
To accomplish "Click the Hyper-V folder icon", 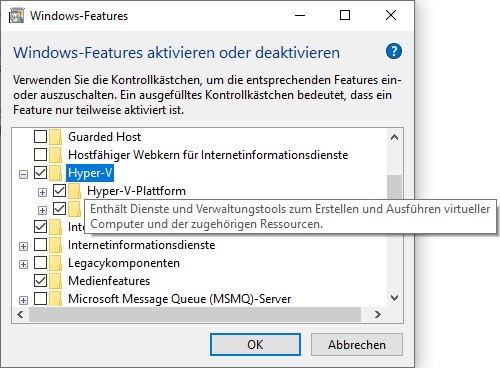I will 55,173.
